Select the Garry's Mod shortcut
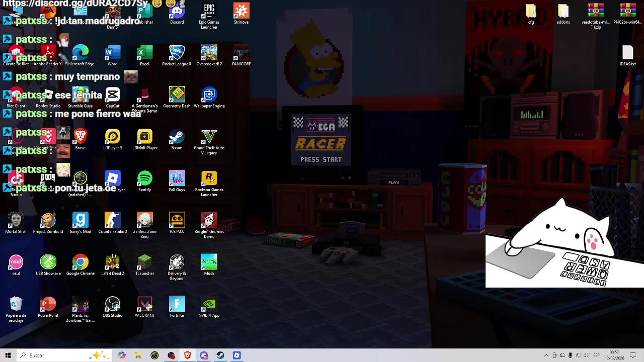644x362 pixels. coord(80,223)
